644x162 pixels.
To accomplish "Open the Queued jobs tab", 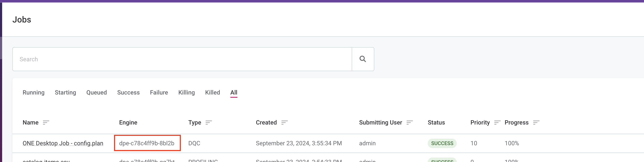I will [97, 93].
